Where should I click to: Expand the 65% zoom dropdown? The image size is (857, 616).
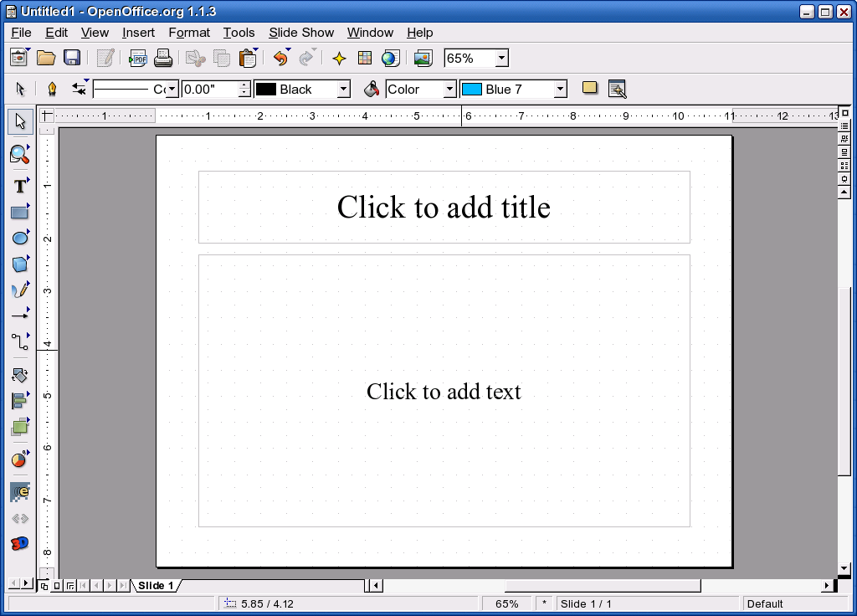[502, 58]
